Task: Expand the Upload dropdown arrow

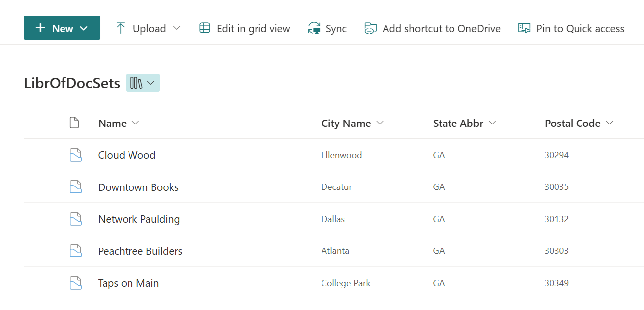Action: tap(177, 28)
